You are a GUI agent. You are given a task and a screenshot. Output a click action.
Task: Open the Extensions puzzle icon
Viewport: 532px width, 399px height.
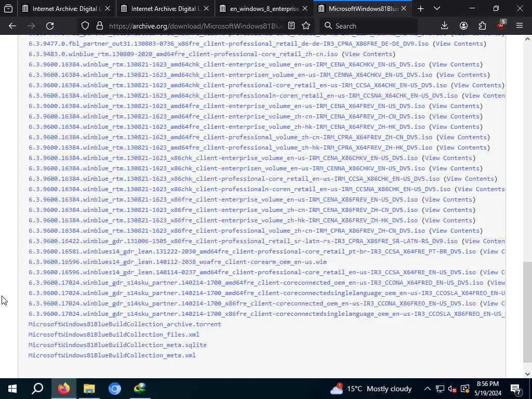482,26
